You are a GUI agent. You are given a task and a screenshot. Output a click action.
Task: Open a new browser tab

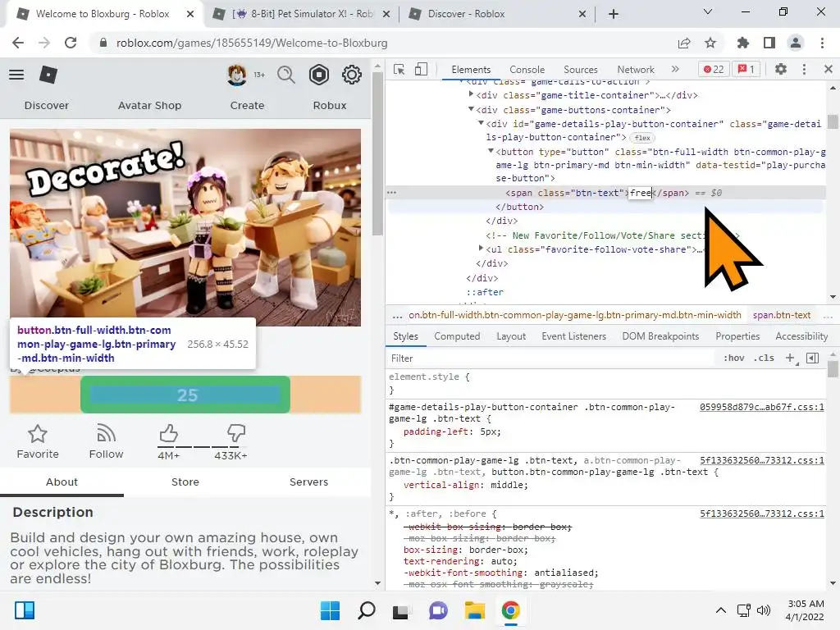(614, 14)
